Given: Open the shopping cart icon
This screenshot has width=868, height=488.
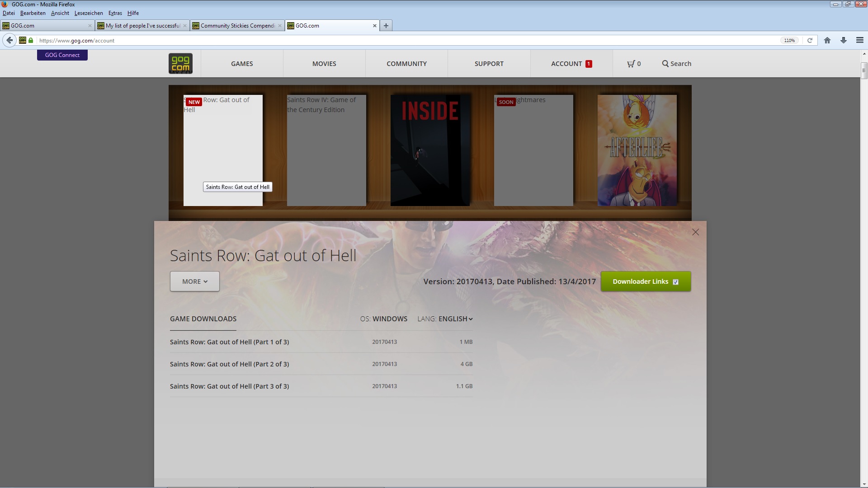Looking at the screenshot, I should click(x=631, y=64).
